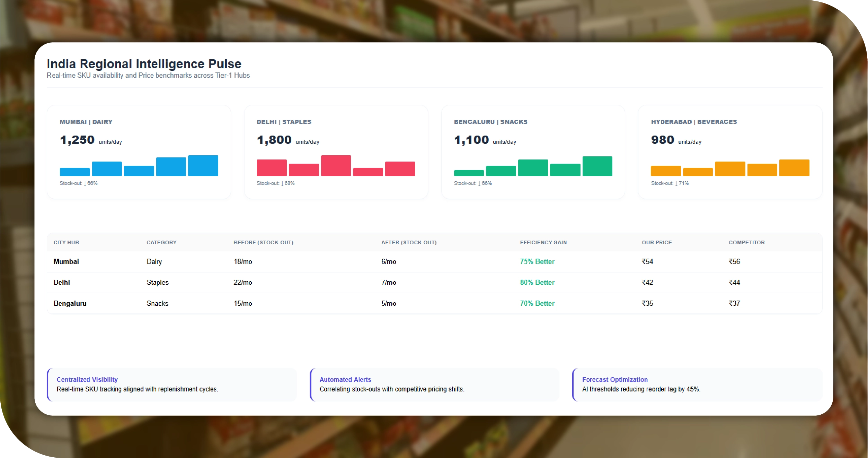
Task: Click the last green bar in Bengaluru's chart
Action: click(597, 167)
